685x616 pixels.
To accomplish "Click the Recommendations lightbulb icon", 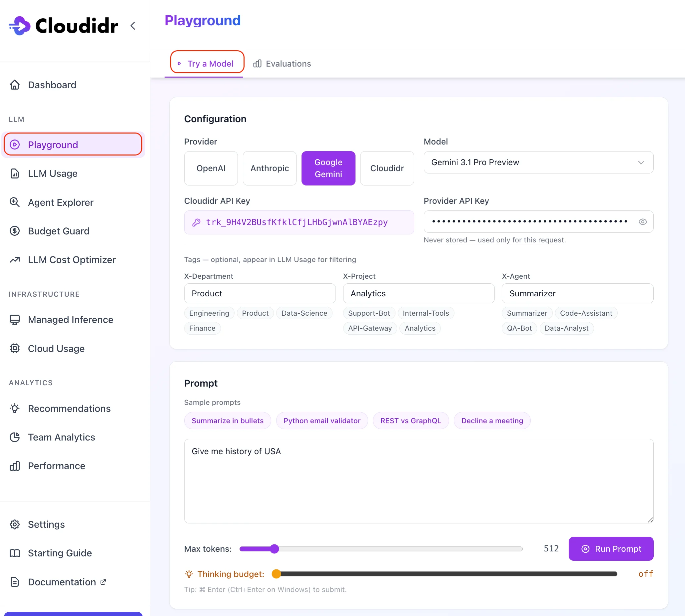I will 15,408.
